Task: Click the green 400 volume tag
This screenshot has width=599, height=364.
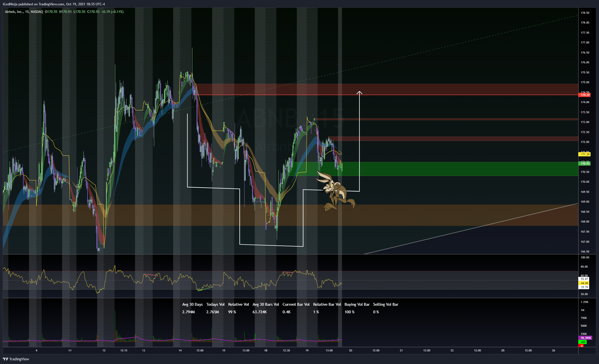Action: click(582, 342)
